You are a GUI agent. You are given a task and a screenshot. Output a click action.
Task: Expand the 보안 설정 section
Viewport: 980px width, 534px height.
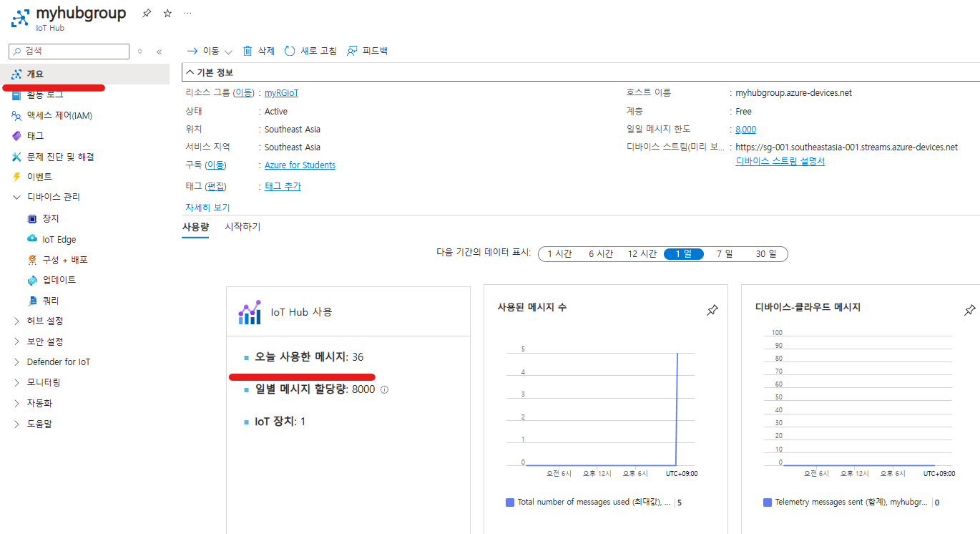16,341
